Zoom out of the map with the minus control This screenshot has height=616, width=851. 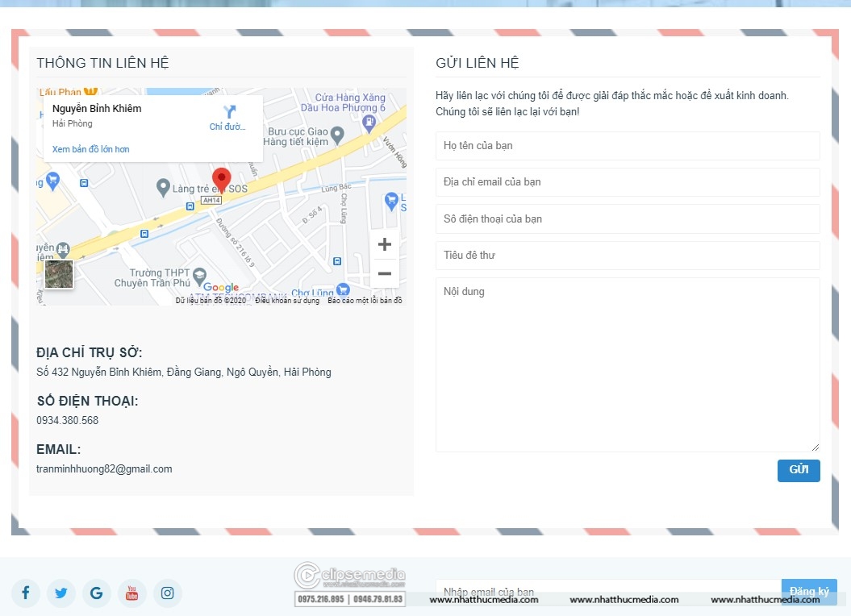coord(385,273)
